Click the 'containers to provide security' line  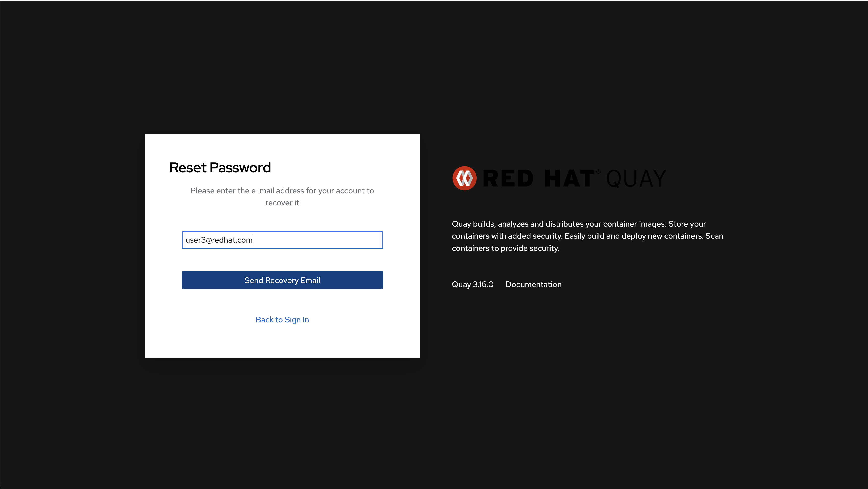505,248
